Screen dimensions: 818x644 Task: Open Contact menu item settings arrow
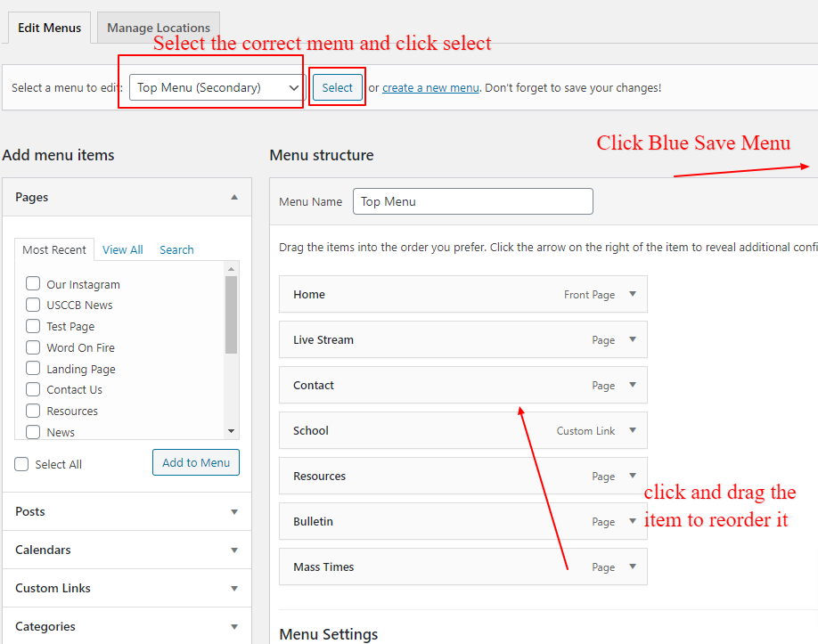pos(633,385)
